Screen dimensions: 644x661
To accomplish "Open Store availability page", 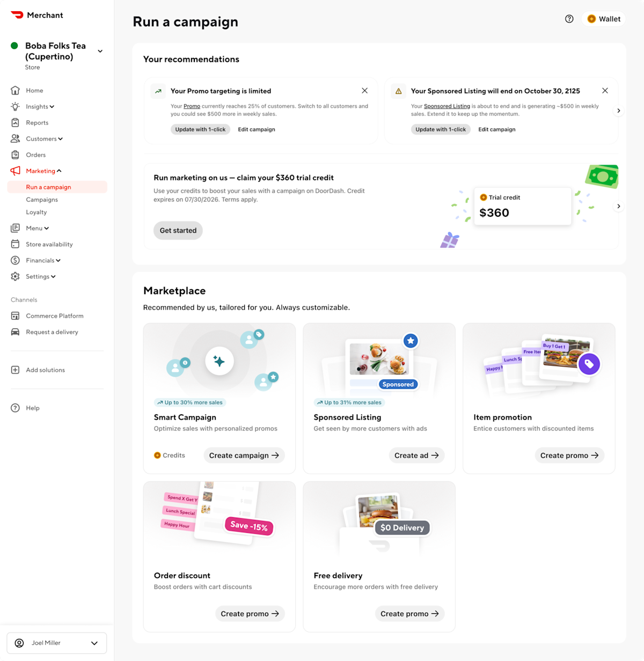I will point(49,244).
